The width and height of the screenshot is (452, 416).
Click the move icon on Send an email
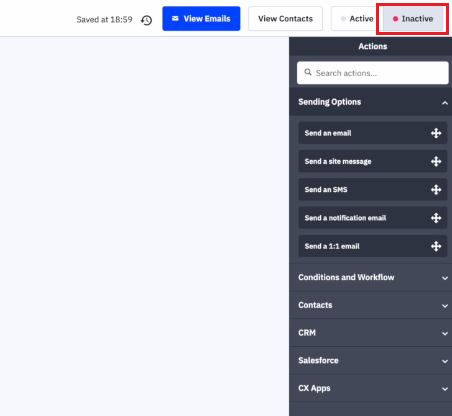436,133
